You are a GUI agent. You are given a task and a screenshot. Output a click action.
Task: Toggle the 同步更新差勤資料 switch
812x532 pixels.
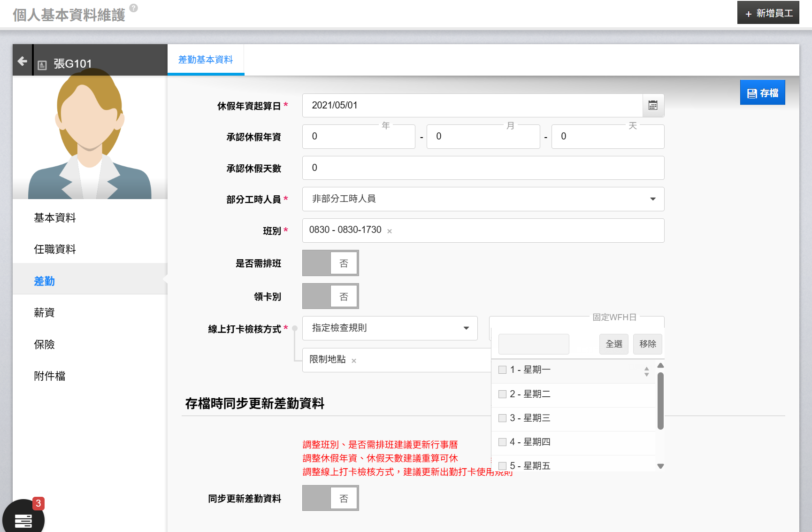[330, 498]
